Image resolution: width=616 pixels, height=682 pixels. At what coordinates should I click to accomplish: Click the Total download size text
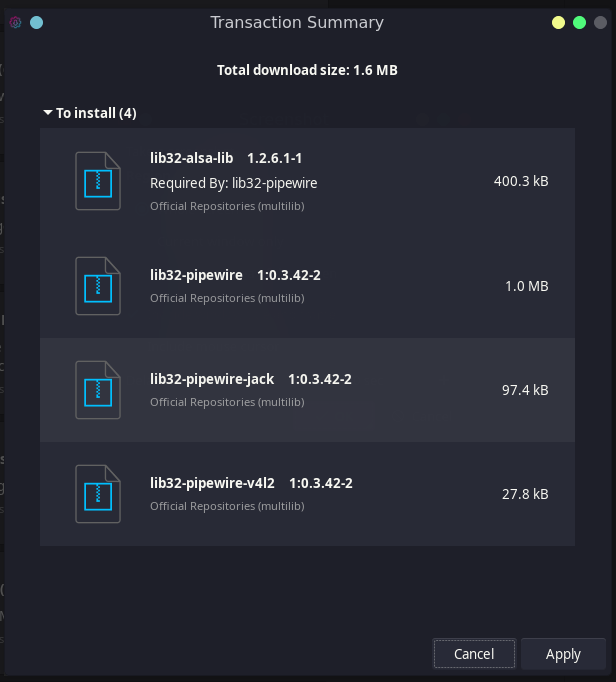point(307,70)
